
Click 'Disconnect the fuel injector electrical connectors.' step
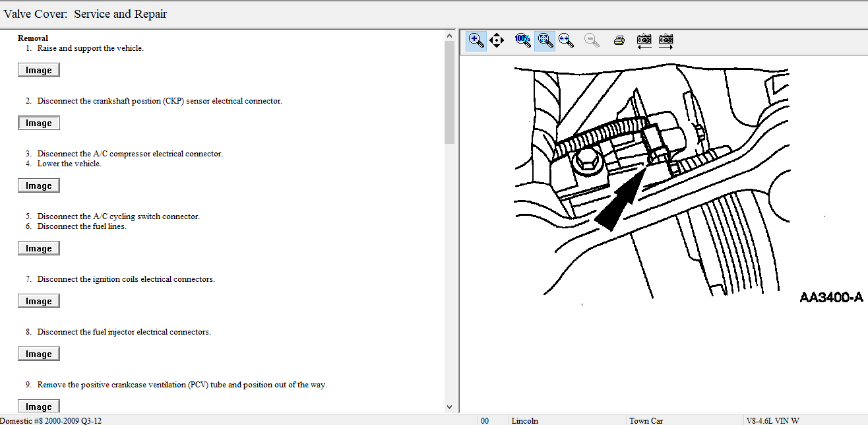coord(124,332)
